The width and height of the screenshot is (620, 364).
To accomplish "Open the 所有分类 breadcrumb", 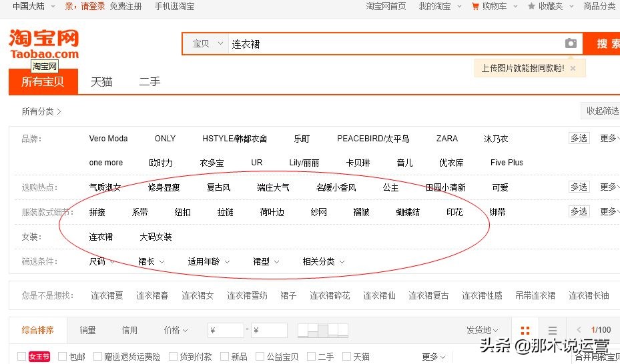I will (x=41, y=111).
